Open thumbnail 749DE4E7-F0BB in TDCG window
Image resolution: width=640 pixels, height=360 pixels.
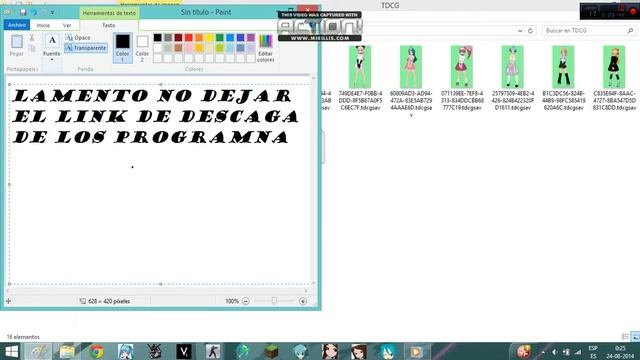tap(360, 67)
